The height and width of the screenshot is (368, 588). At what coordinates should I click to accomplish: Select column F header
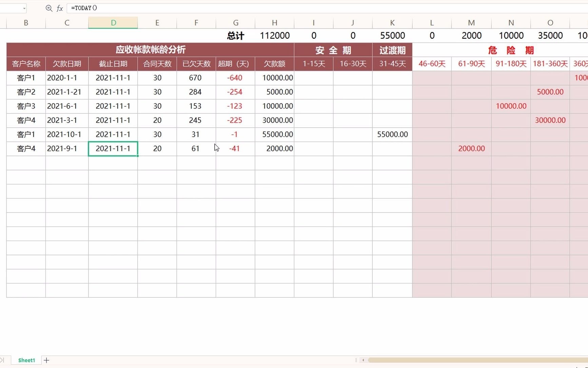[x=196, y=23]
